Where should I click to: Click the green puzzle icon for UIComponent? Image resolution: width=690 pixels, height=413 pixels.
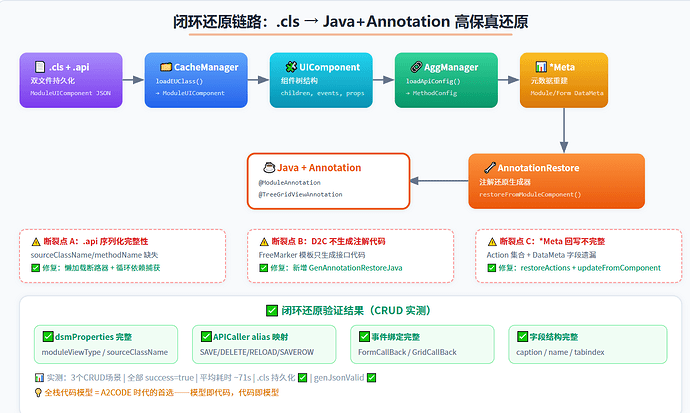pyautogui.click(x=291, y=67)
